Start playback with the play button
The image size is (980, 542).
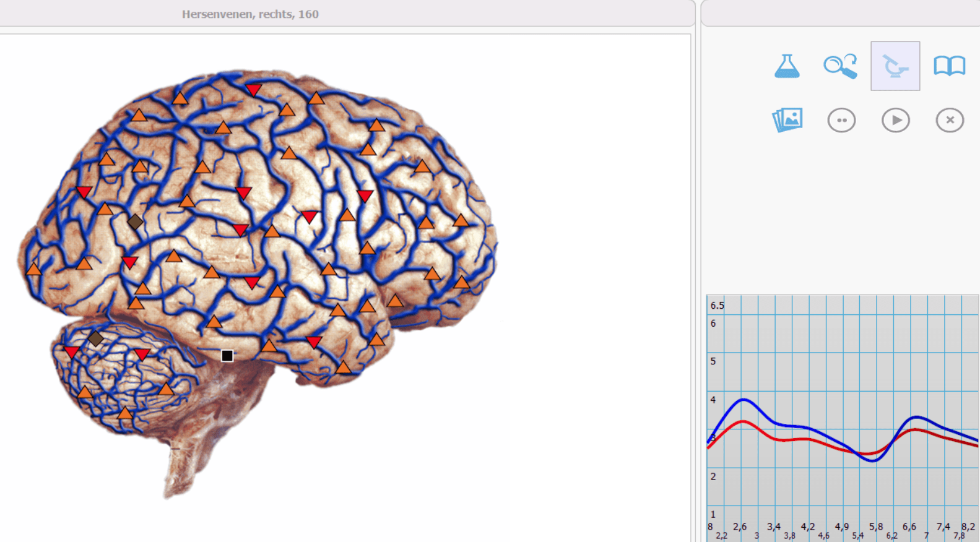tap(896, 120)
